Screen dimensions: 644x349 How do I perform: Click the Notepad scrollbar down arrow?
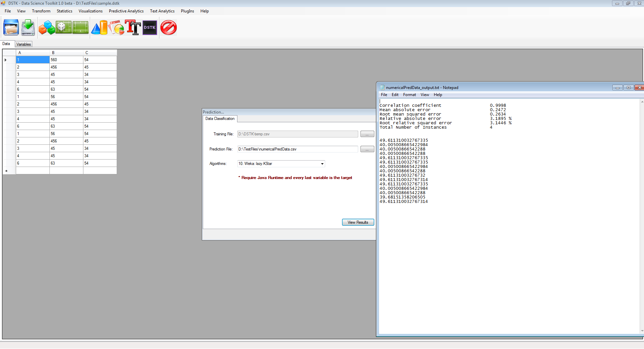click(642, 331)
